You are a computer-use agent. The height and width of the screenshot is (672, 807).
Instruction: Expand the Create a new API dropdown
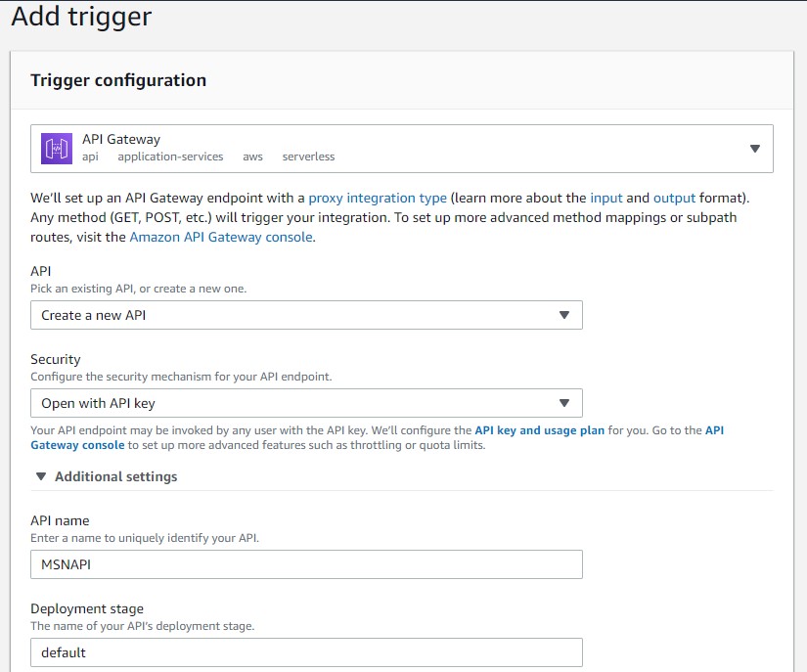(306, 315)
